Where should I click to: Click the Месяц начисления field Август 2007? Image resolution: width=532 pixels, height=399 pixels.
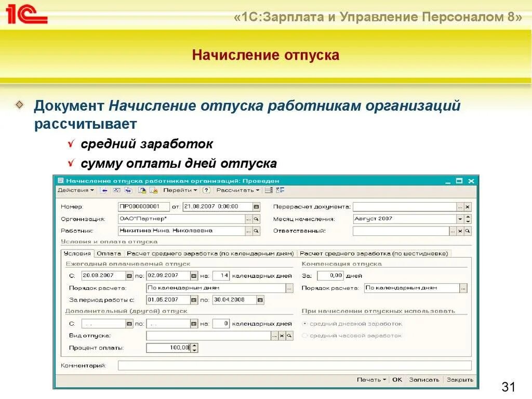click(x=404, y=219)
